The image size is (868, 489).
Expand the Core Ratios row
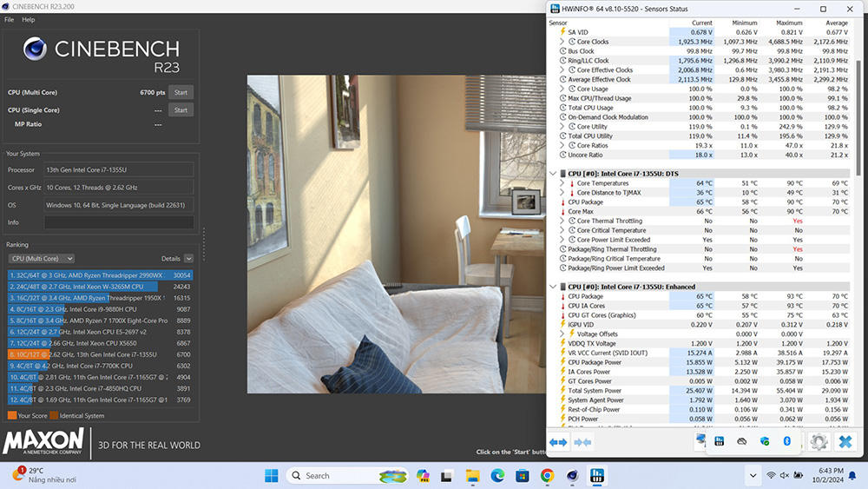coord(562,145)
